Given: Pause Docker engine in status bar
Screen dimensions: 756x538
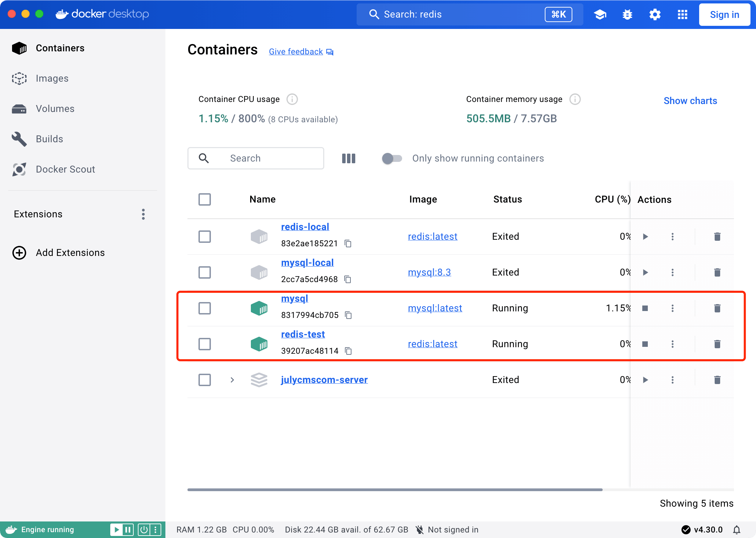Looking at the screenshot, I should (128, 530).
